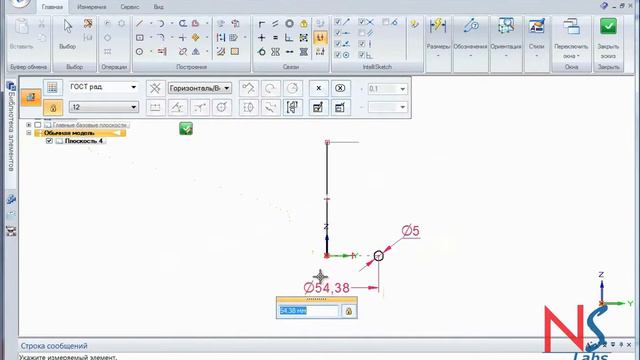Apply the Concentric relation icon

tap(289, 24)
